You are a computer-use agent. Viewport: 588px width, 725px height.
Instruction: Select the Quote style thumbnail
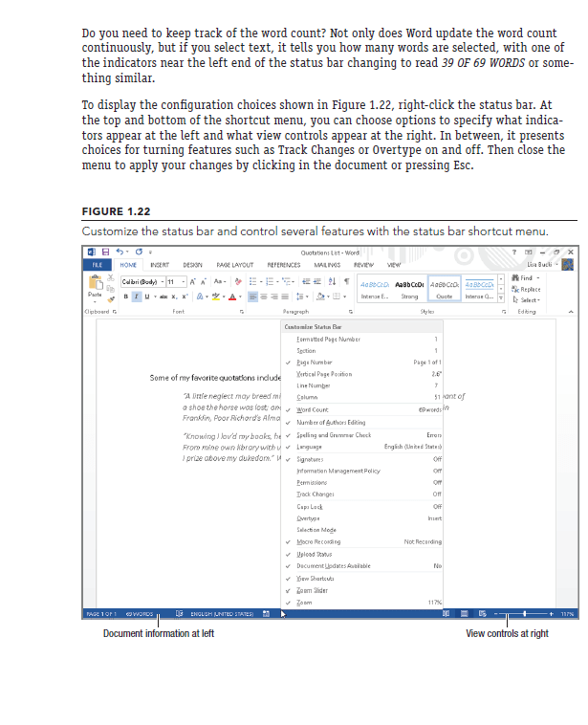444,286
